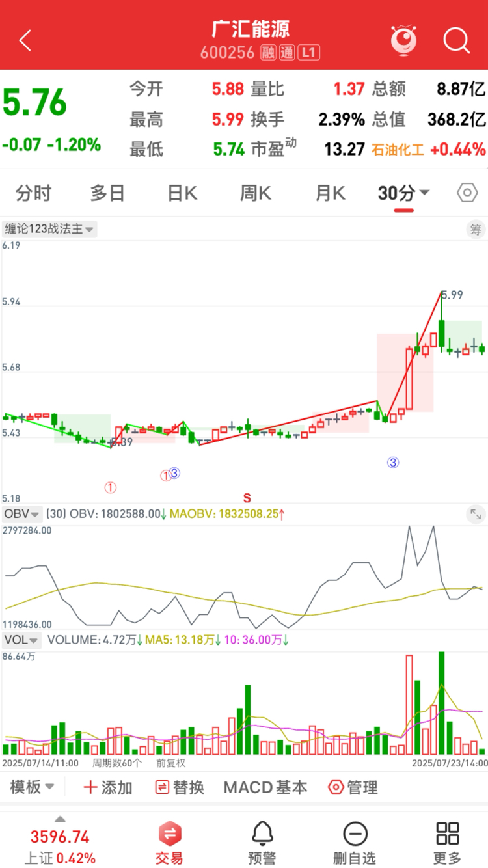The image size is (488, 868).
Task: Click the 添加 plus icon
Action: point(90,787)
